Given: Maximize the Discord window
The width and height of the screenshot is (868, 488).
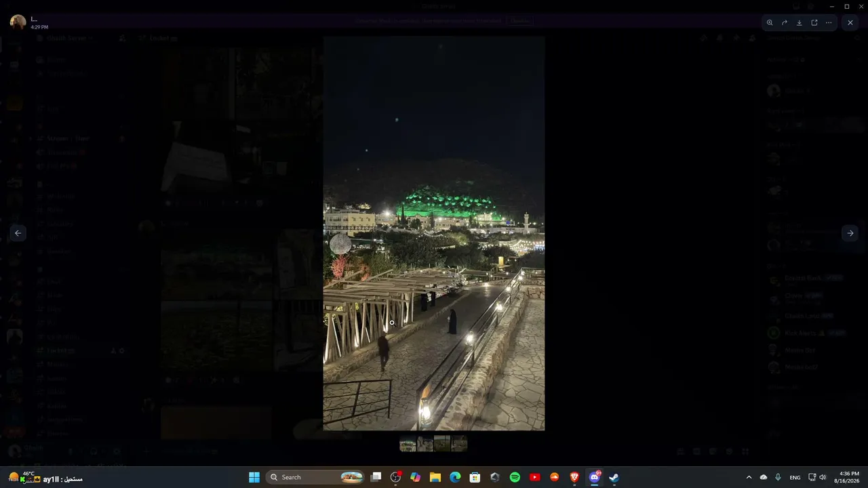Looking at the screenshot, I should (847, 6).
